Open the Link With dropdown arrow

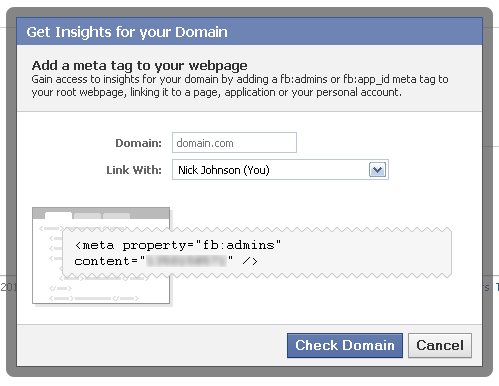377,170
